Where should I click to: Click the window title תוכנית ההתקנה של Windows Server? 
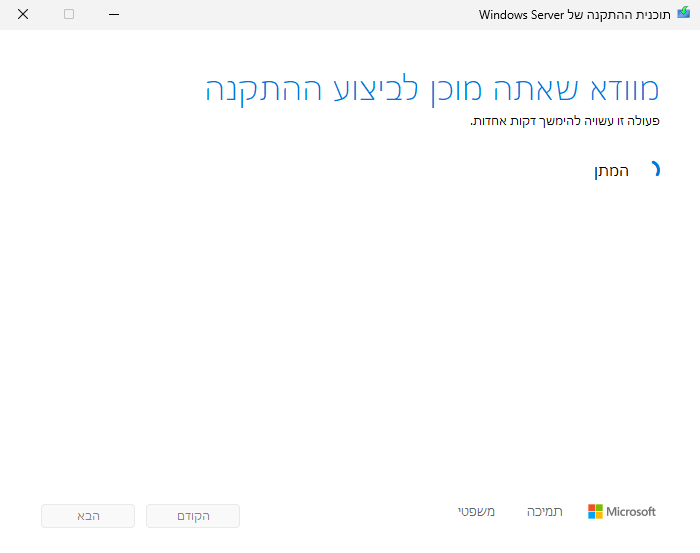(x=575, y=14)
